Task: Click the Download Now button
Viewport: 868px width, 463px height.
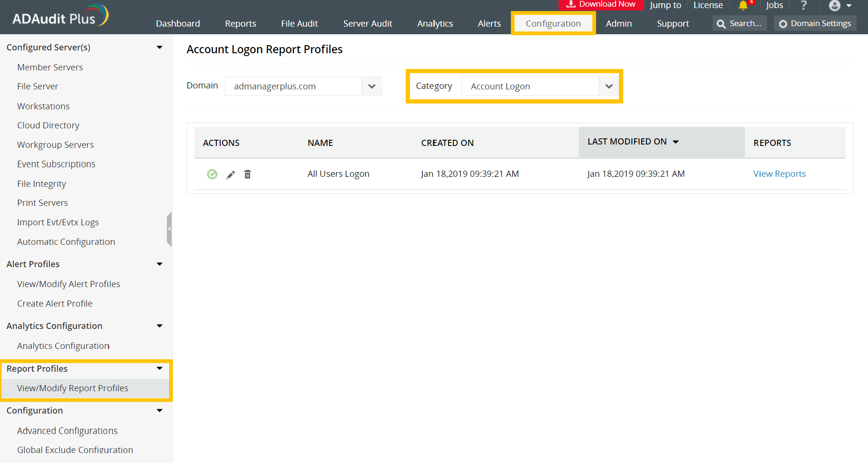Action: click(x=601, y=4)
